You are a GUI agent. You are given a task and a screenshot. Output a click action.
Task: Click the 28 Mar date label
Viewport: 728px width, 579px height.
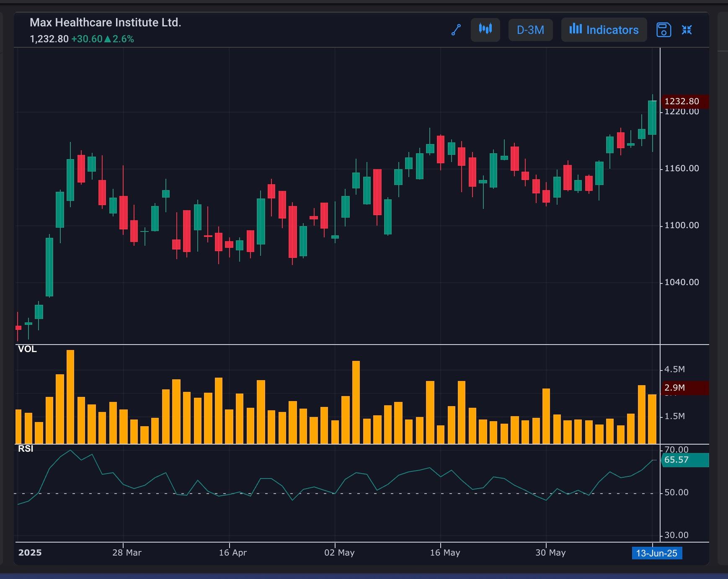127,553
